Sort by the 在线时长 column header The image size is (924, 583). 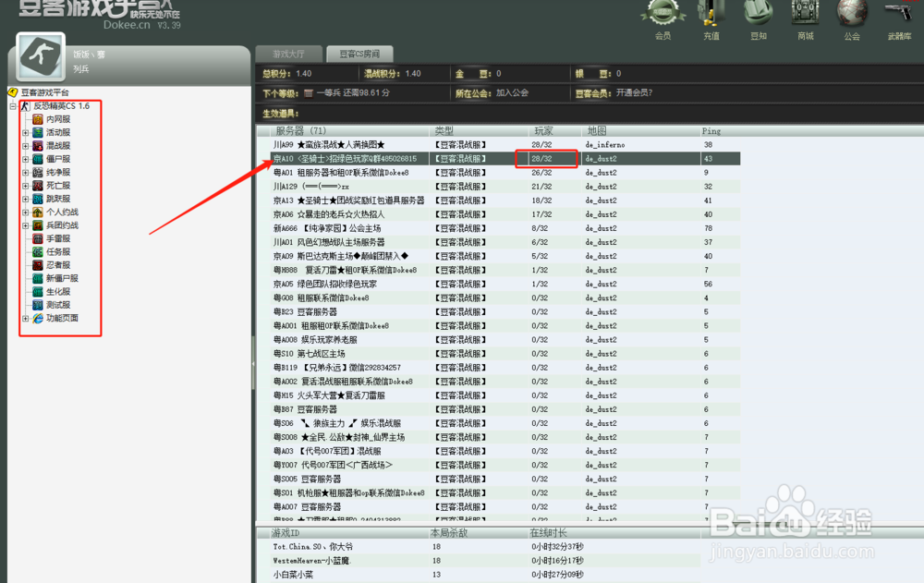613,533
